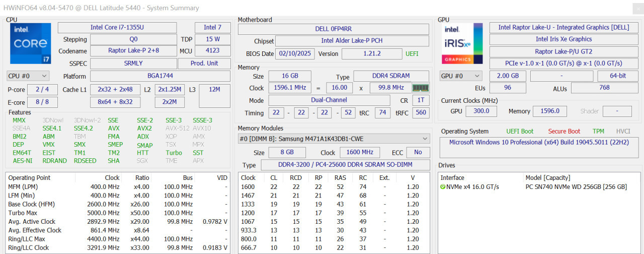Click the 2x1.25M L2 cache value
This screenshot has width=644, height=254.
click(x=169, y=90)
